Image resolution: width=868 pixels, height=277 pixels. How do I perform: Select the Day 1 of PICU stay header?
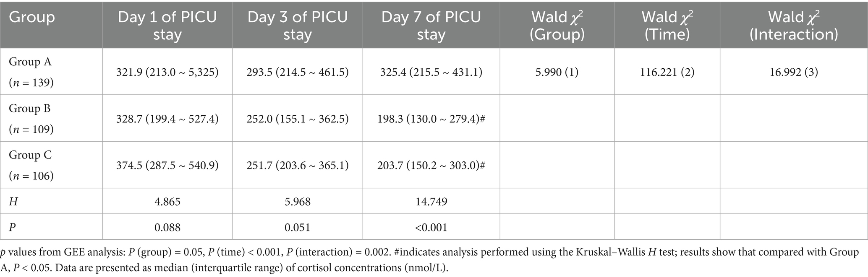pyautogui.click(x=167, y=25)
